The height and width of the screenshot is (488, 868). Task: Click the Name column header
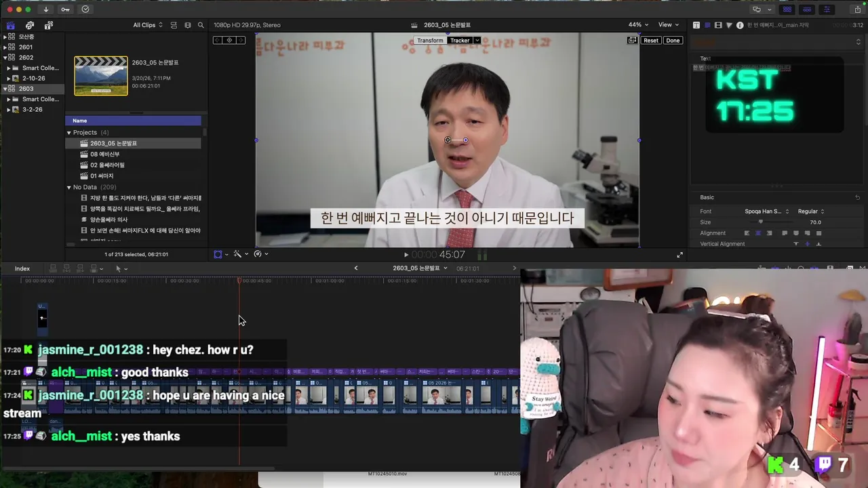(133, 121)
